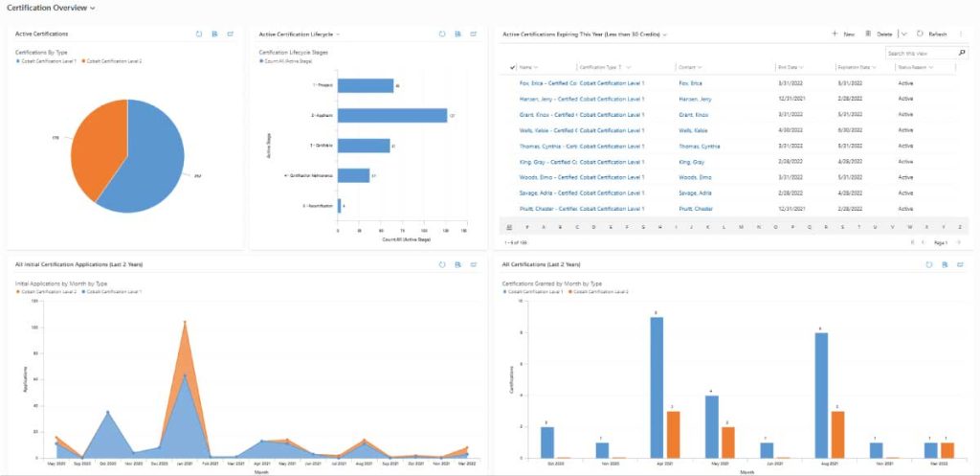Open the Thomas, Cynthia contact link
Screen dimensions: 980x476
pos(699,146)
